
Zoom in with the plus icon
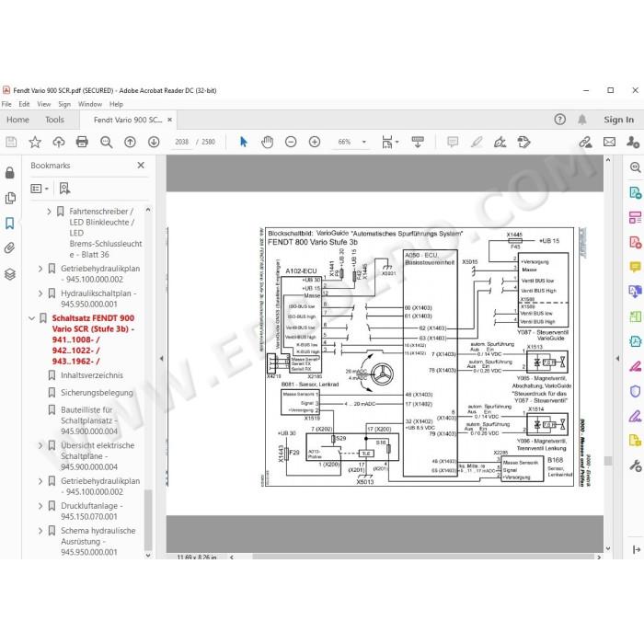tap(315, 142)
